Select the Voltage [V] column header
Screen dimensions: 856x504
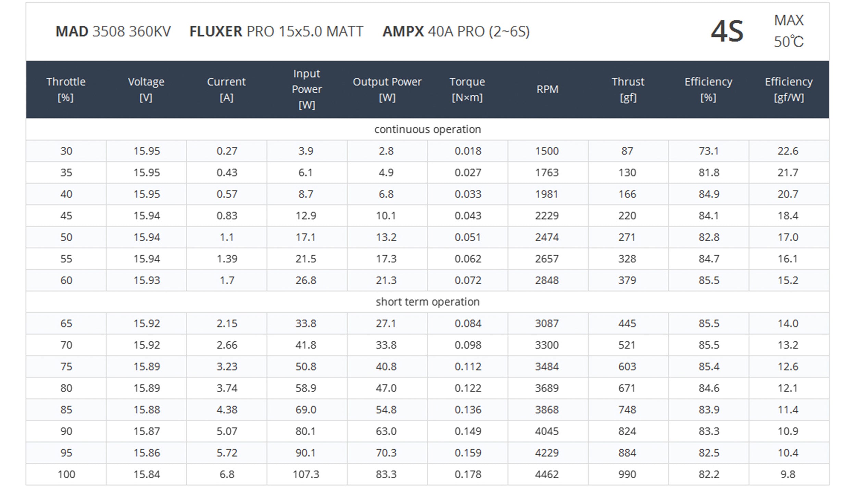[146, 90]
